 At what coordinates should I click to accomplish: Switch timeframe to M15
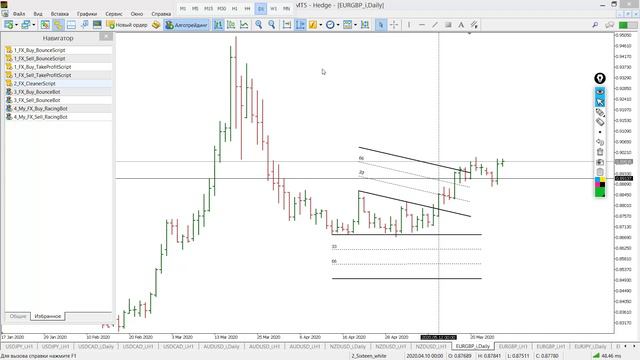pyautogui.click(x=208, y=8)
